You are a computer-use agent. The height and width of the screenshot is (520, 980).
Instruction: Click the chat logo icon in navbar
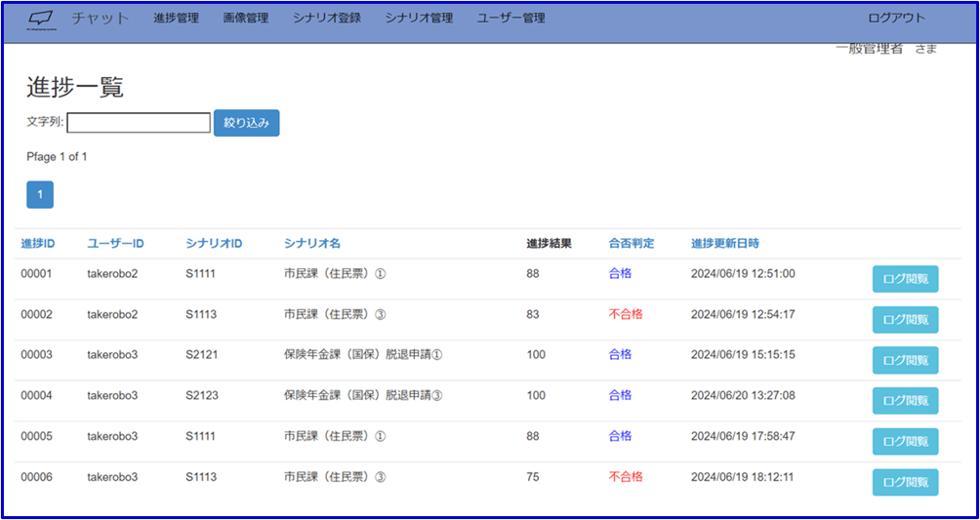pyautogui.click(x=41, y=19)
